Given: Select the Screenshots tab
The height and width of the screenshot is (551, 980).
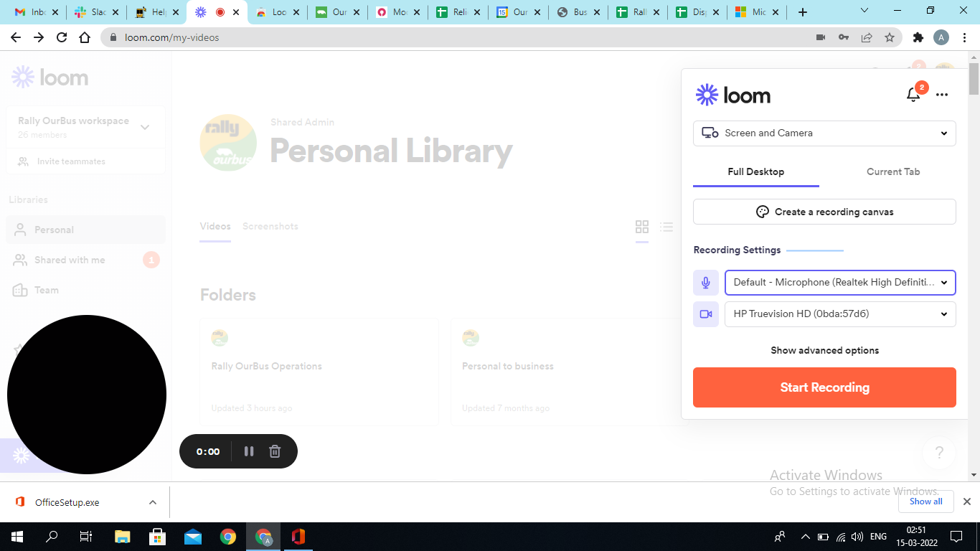Looking at the screenshot, I should coord(270,227).
